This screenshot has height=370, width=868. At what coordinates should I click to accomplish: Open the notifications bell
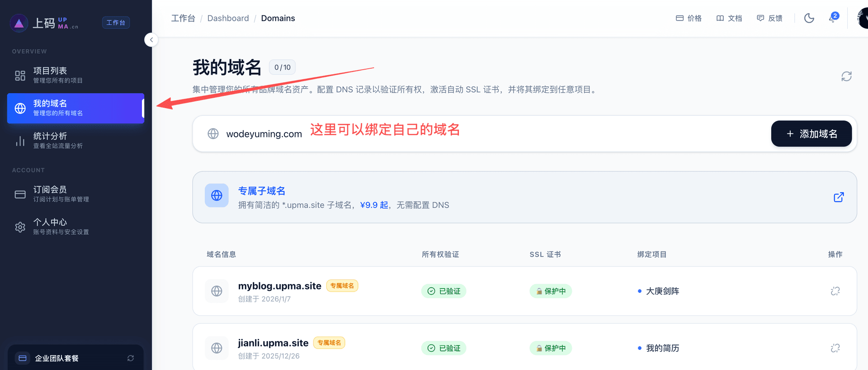(x=832, y=18)
